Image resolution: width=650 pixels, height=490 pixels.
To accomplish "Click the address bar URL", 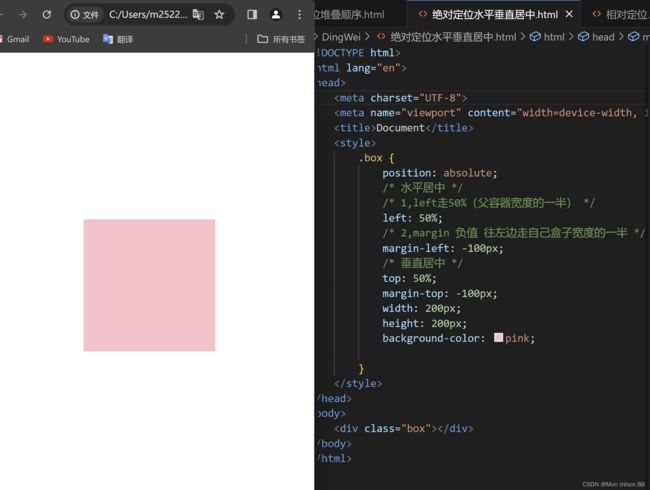I will click(x=148, y=15).
